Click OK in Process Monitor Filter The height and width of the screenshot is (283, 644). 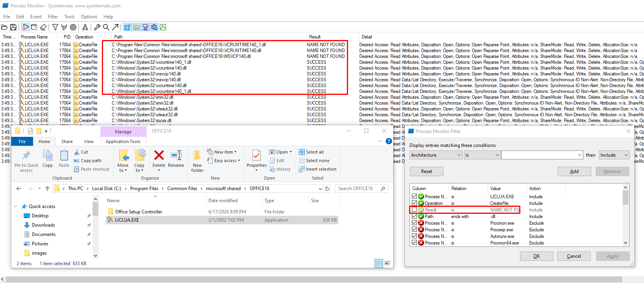(537, 256)
